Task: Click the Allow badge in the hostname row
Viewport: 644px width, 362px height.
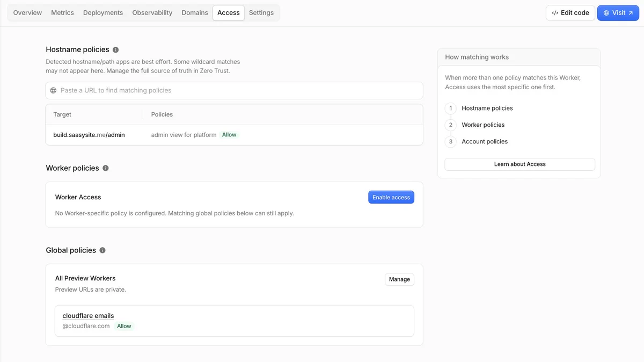Action: point(229,135)
